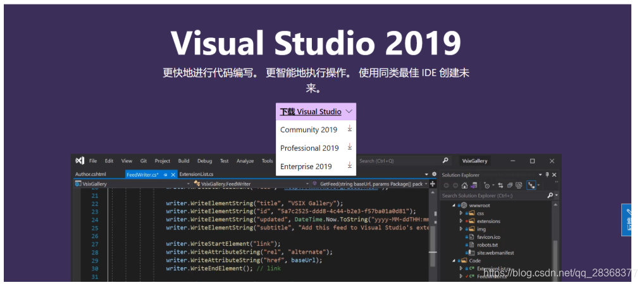Open the 下载 Visual Studio dropdown
Screen dimensions: 644x285
(316, 111)
